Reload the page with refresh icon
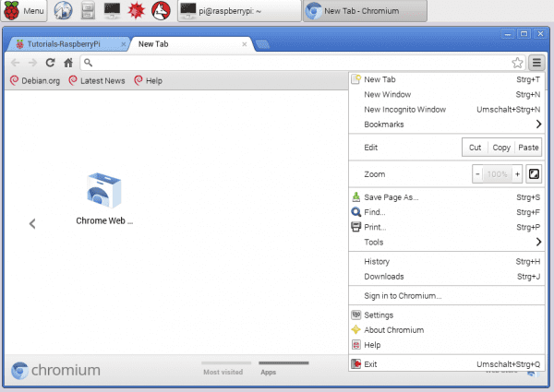The height and width of the screenshot is (392, 554). (x=50, y=63)
